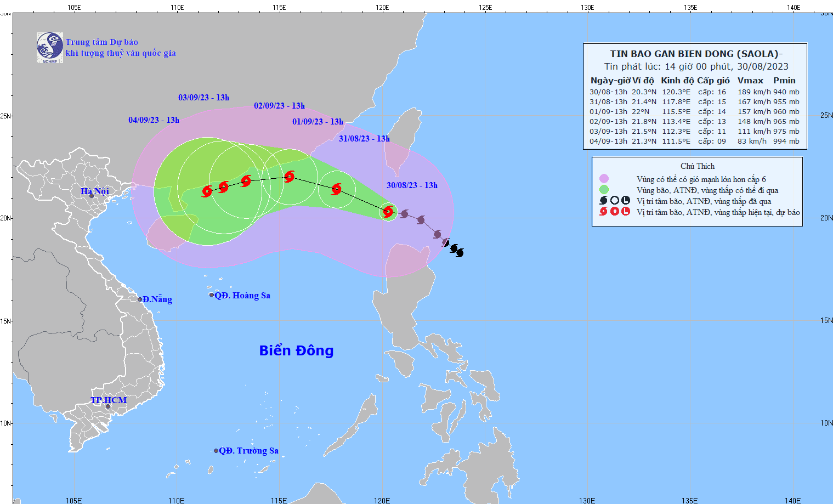Click the city dot beside Đ.Nẵng
833x504 pixels.
[x=140, y=299]
